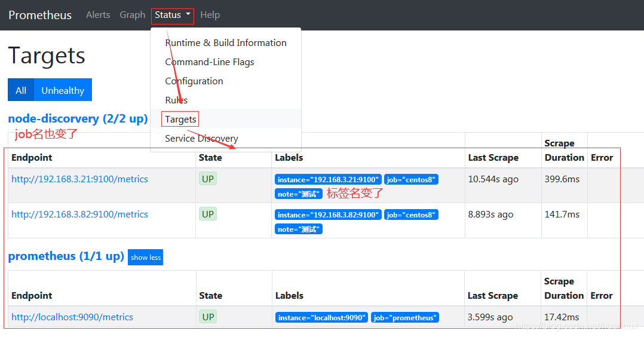Open 192.168.3.21:9100 metrics endpoint link
The image size is (644, 337).
pyautogui.click(x=79, y=179)
